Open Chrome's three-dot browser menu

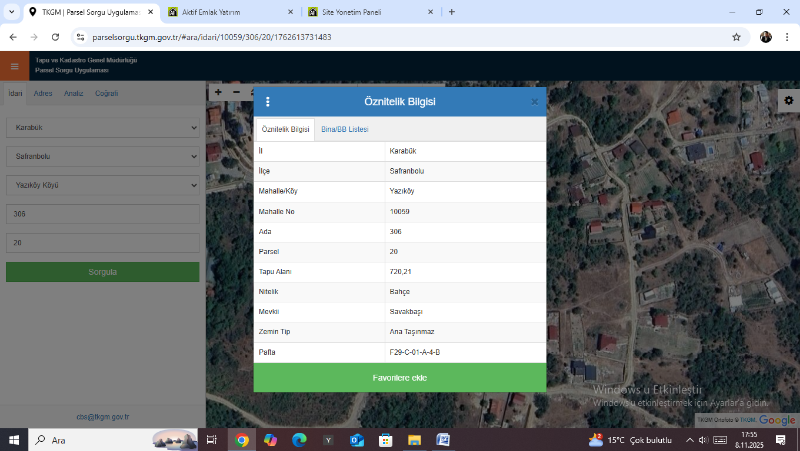pos(787,37)
